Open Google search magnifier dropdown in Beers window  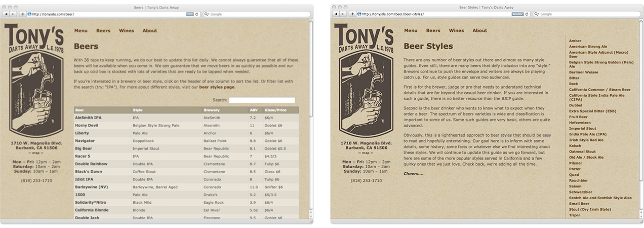(208, 14)
